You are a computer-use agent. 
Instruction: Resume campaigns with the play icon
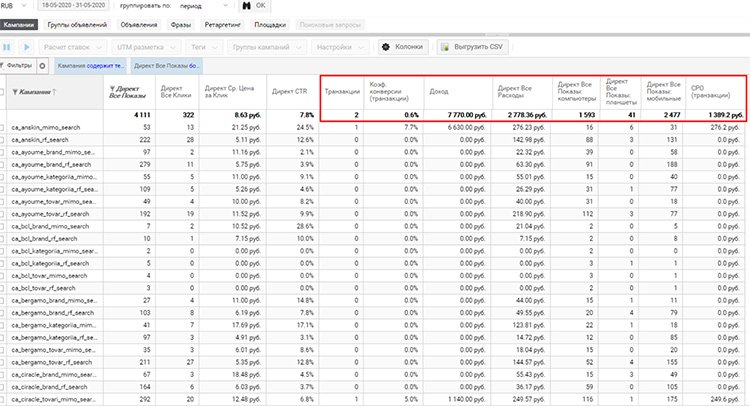coord(26,47)
